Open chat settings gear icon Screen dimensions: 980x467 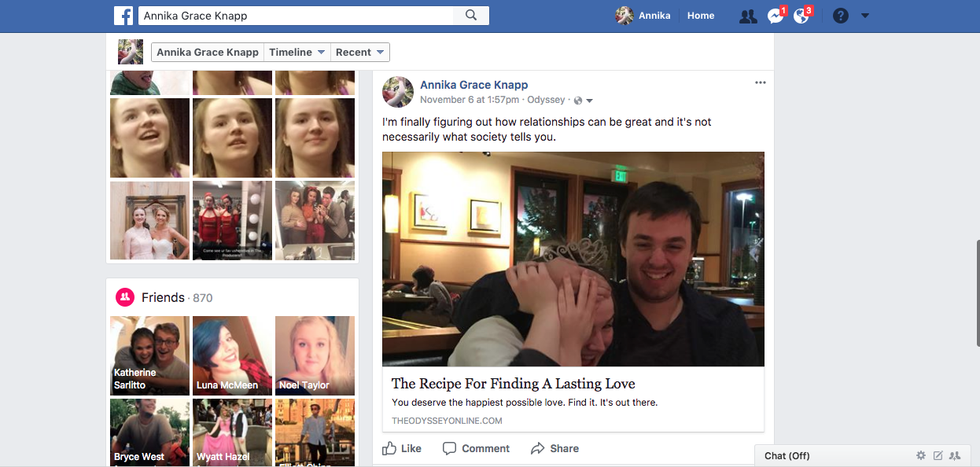pyautogui.click(x=921, y=456)
